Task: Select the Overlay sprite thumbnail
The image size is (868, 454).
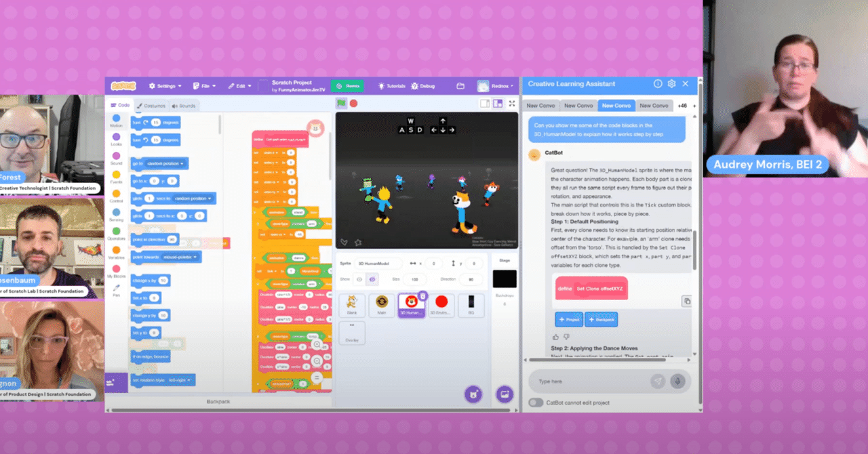Action: pyautogui.click(x=351, y=333)
